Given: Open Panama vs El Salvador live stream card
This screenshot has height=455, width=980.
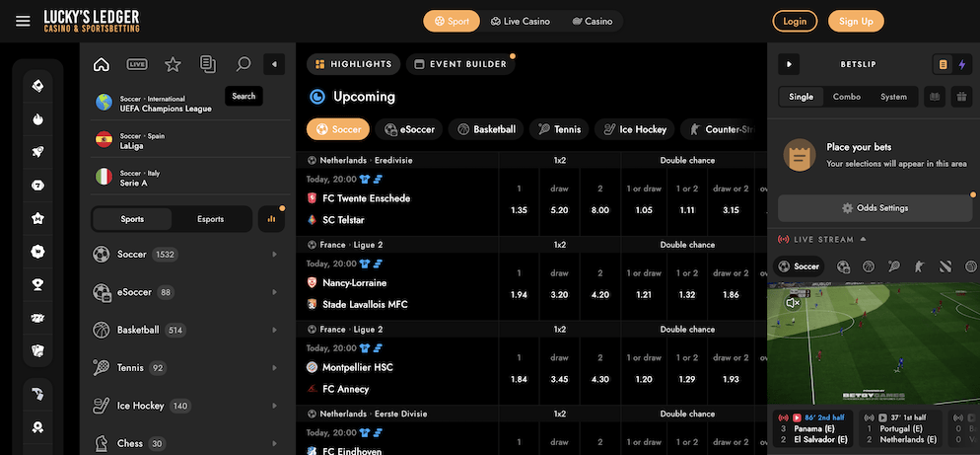Looking at the screenshot, I should [812, 429].
